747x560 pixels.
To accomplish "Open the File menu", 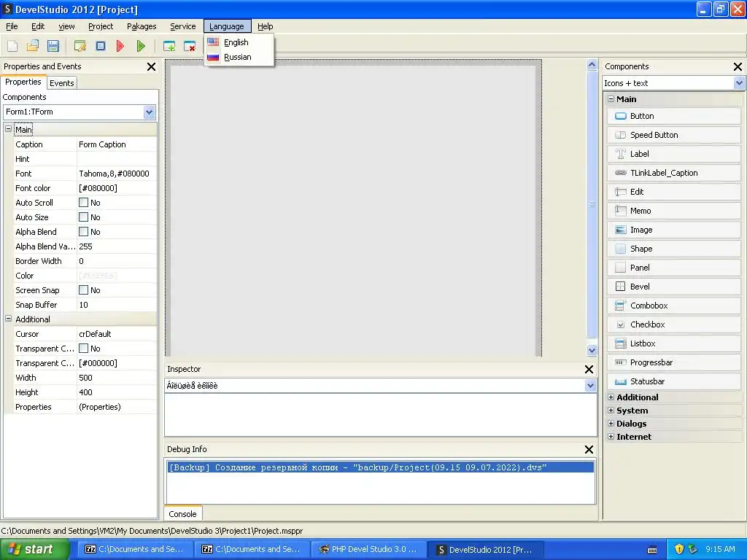I will (12, 26).
